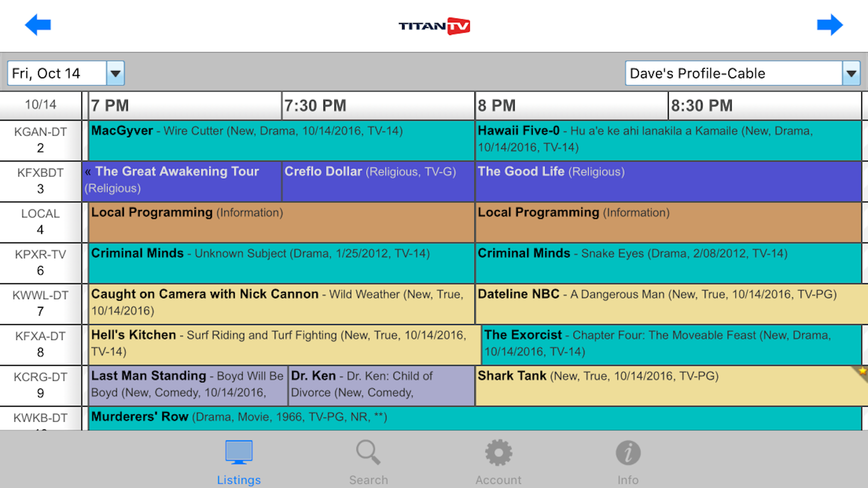Open Hawaii Five-0 program details
Screen dimensions: 868x488
pyautogui.click(x=668, y=140)
